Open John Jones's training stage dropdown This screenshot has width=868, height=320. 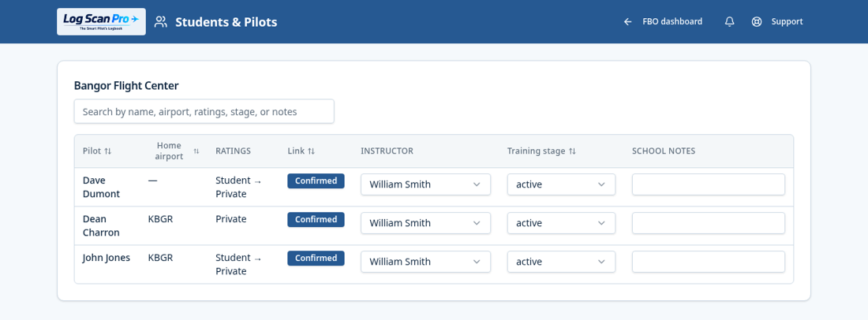click(561, 262)
